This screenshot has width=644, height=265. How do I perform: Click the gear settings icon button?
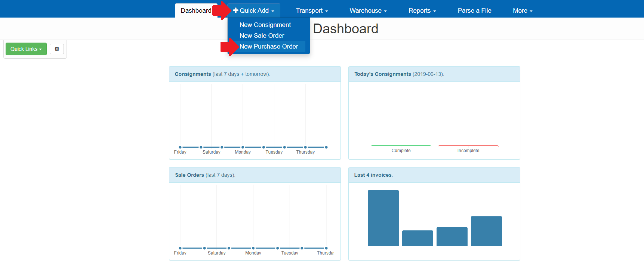(57, 49)
